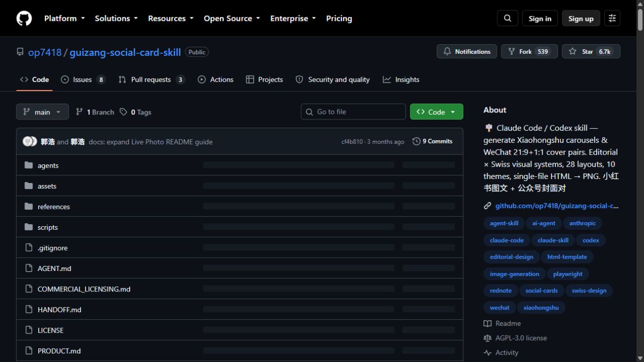Click the Sign in button
Viewport: 644px width, 362px height.
point(540,18)
